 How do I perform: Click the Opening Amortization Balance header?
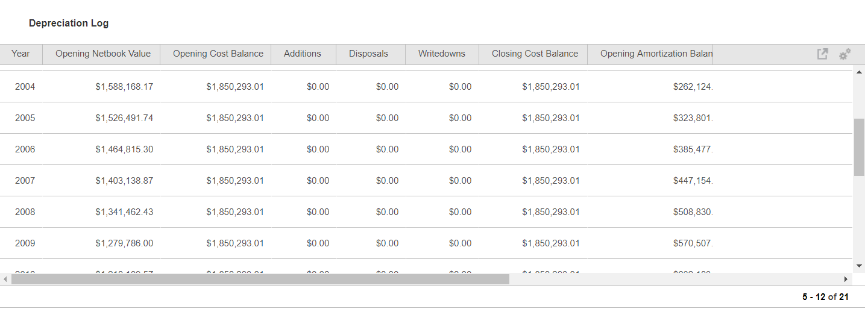pyautogui.click(x=656, y=54)
